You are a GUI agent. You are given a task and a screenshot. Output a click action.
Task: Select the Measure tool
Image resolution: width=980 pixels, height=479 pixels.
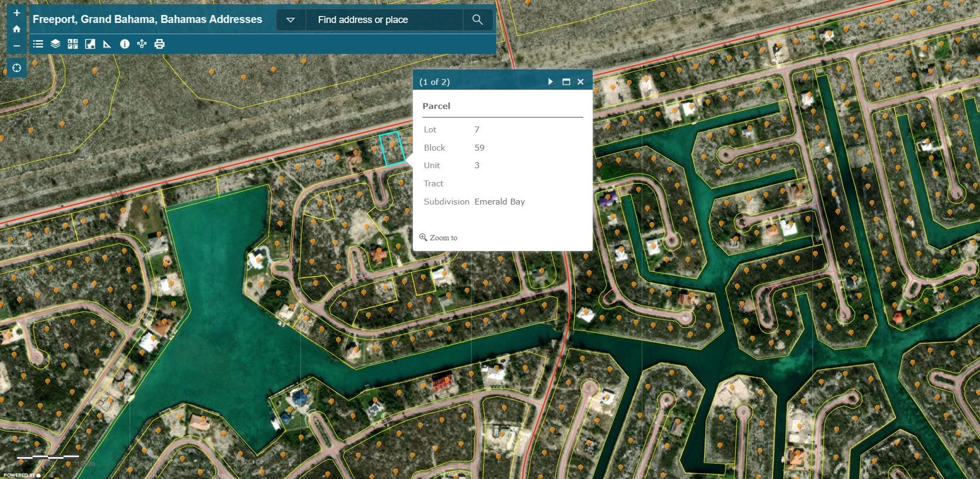coord(107,44)
